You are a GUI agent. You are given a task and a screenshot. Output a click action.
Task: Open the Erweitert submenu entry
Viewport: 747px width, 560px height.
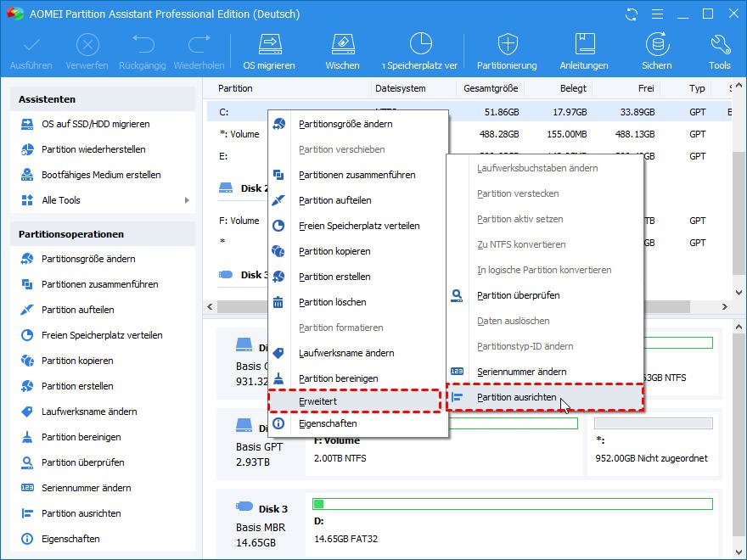pyautogui.click(x=355, y=401)
